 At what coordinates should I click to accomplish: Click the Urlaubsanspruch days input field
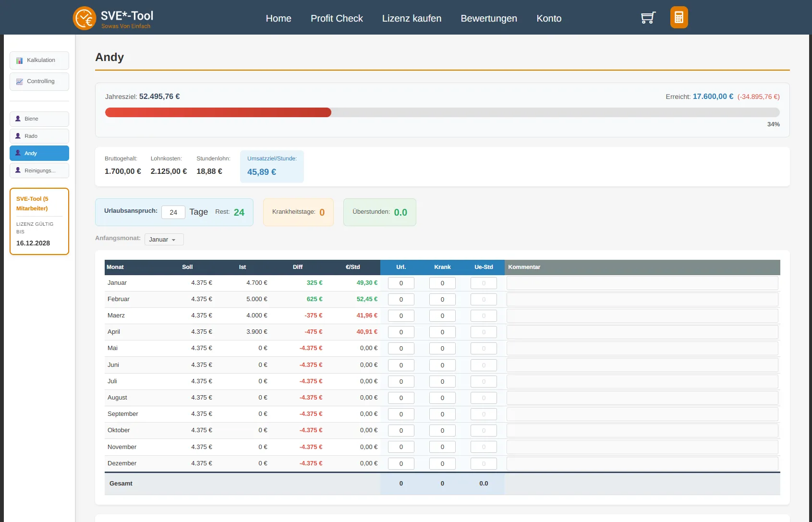tap(173, 212)
